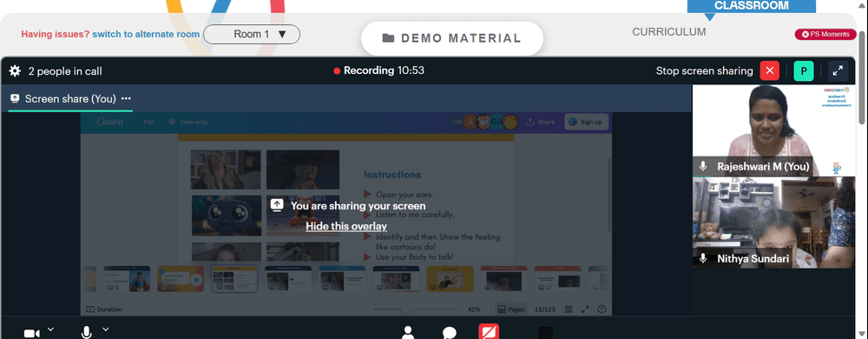Stop screen sharing with red X

[x=769, y=71]
